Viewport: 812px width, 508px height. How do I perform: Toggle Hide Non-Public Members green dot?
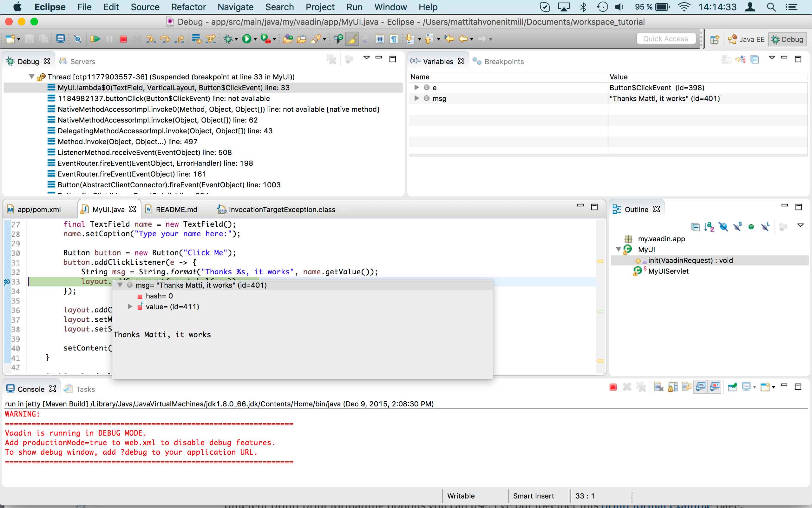point(751,227)
